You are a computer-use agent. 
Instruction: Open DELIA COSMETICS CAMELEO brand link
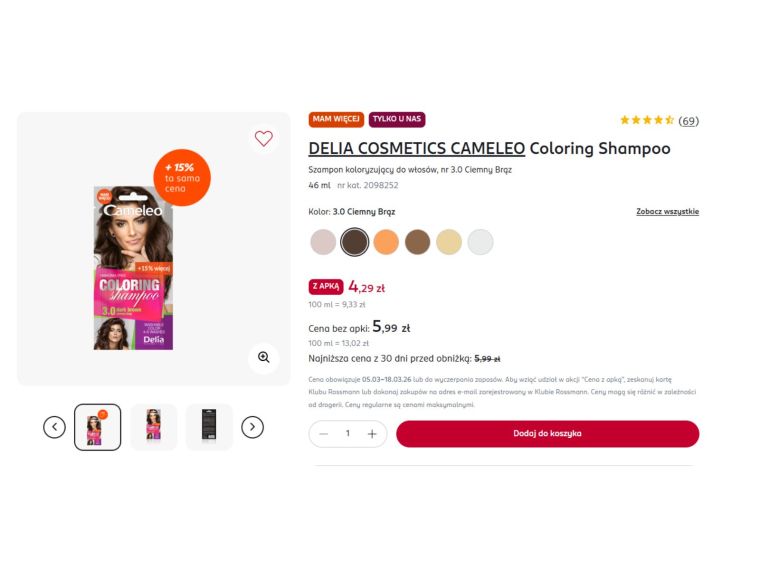[417, 148]
